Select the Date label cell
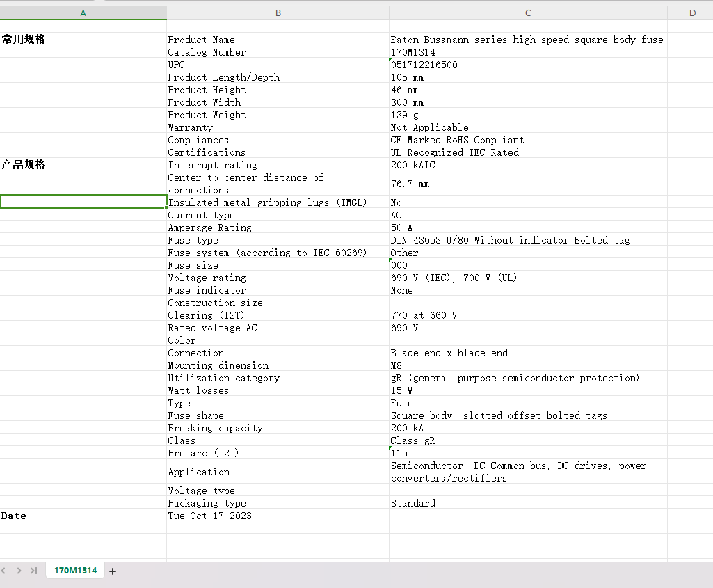The height and width of the screenshot is (588, 713). tap(83, 515)
